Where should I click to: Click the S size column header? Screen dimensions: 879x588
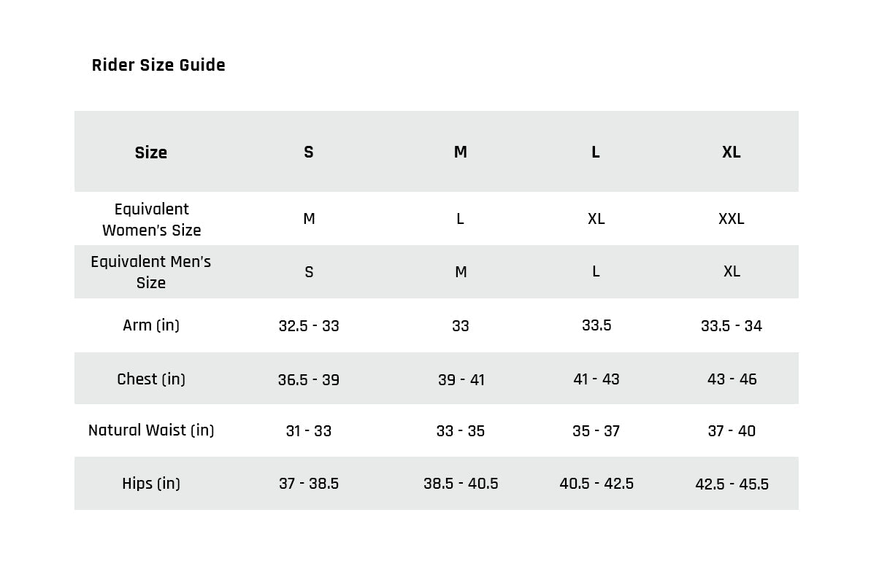click(x=309, y=152)
